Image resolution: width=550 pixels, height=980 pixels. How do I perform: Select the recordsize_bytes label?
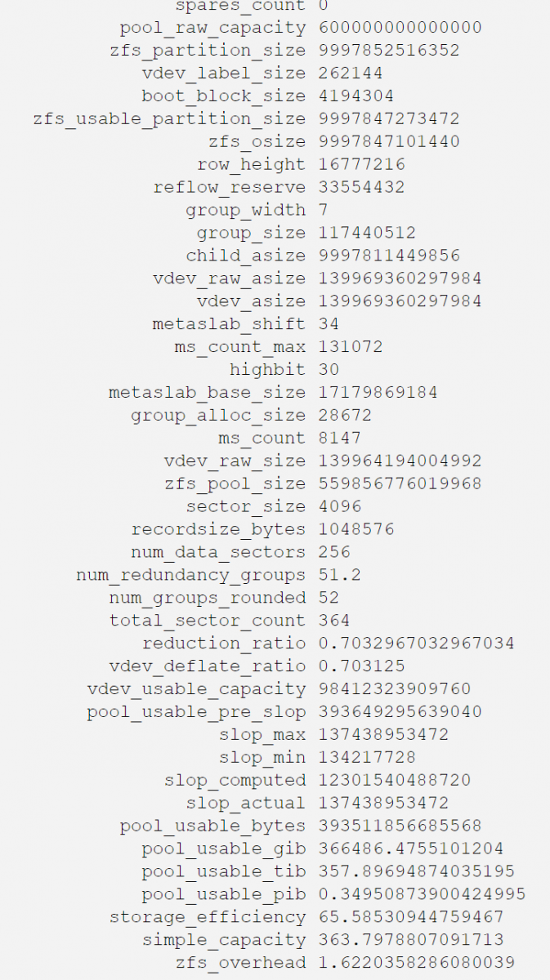click(219, 530)
